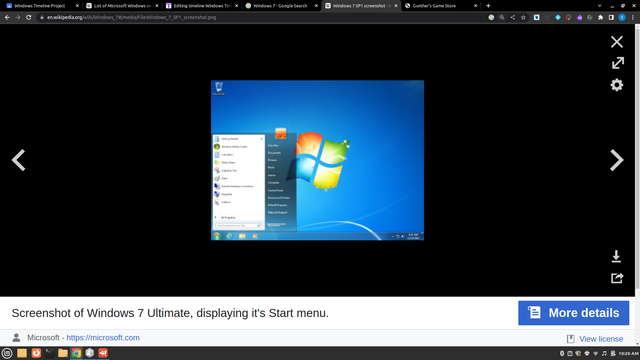View site information lock icon
Image resolution: width=640 pixels, height=360 pixels.
pos(42,18)
